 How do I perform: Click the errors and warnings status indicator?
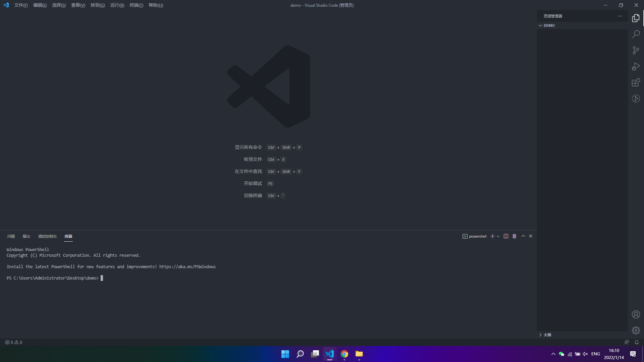click(14, 342)
